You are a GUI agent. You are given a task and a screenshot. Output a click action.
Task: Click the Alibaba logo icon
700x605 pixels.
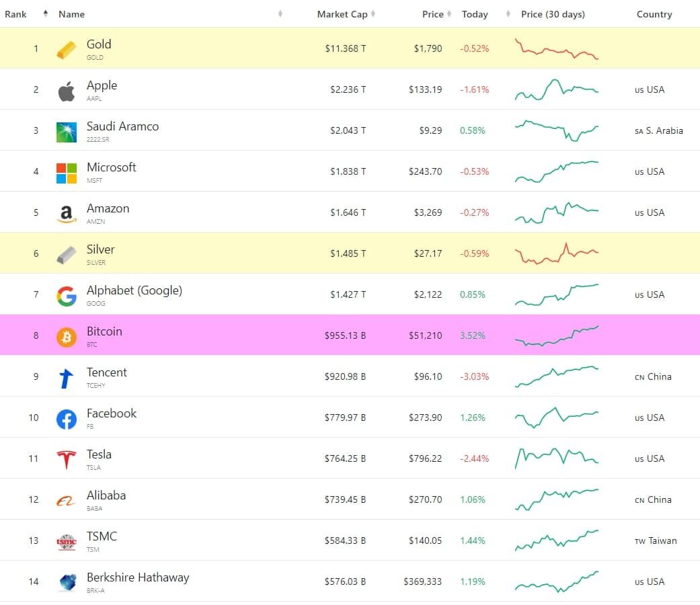[x=66, y=501]
